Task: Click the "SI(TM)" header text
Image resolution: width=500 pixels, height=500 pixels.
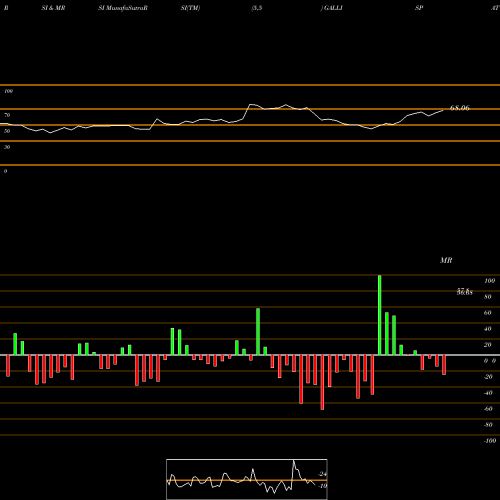Action: click(190, 8)
